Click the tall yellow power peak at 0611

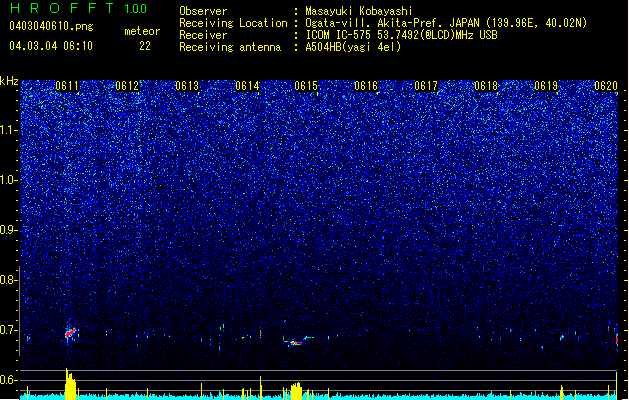[70, 384]
